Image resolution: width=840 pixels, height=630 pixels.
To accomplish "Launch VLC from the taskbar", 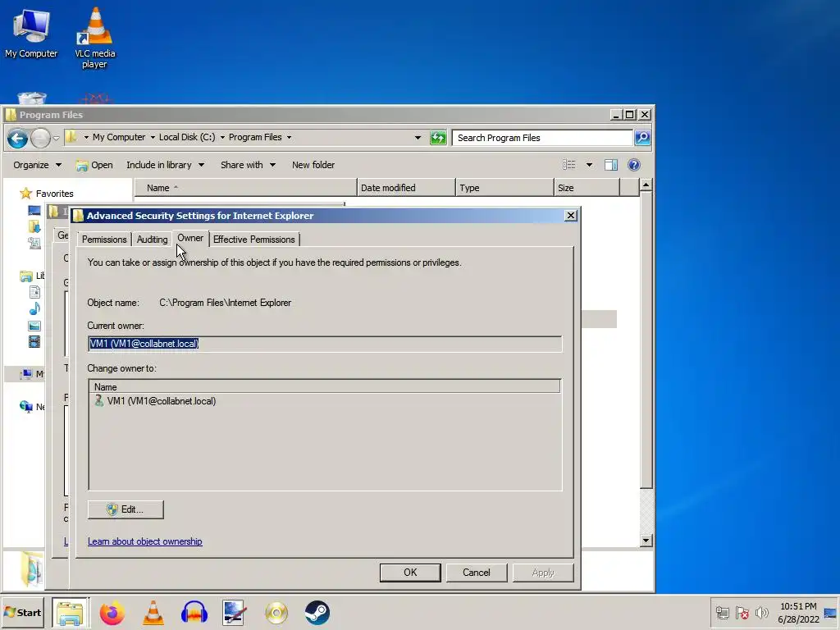I will click(x=153, y=613).
